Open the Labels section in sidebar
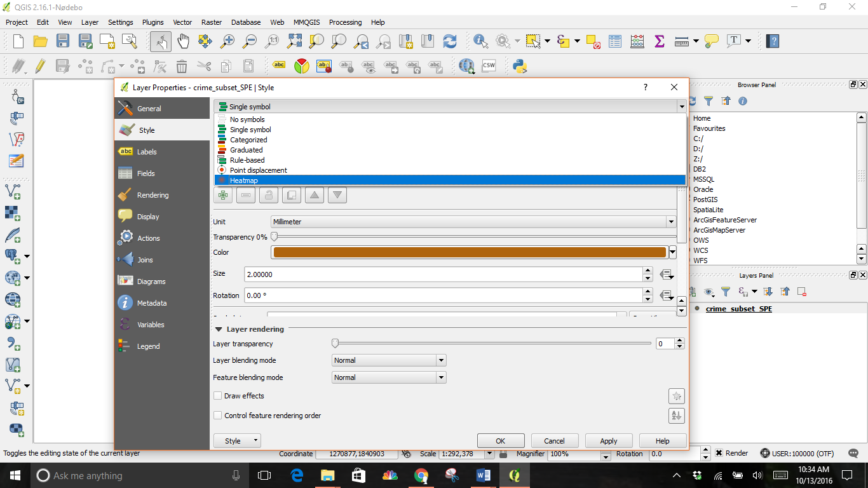The image size is (868, 488). 147,152
